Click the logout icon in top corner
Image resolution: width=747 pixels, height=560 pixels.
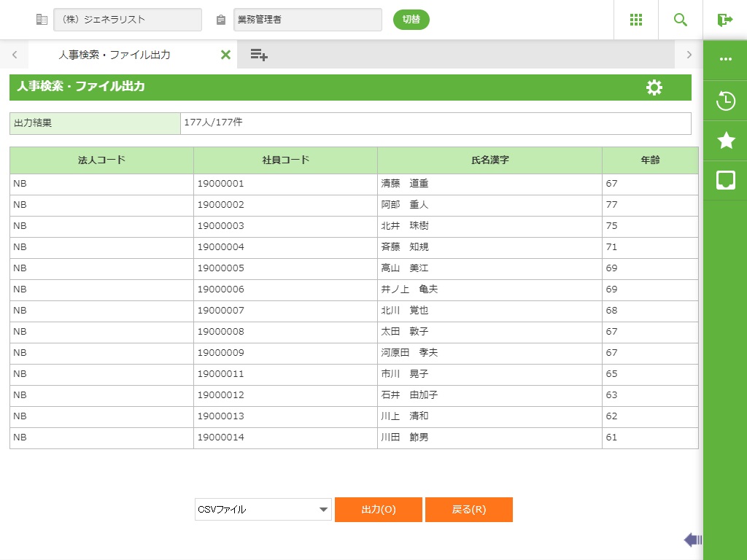click(724, 20)
